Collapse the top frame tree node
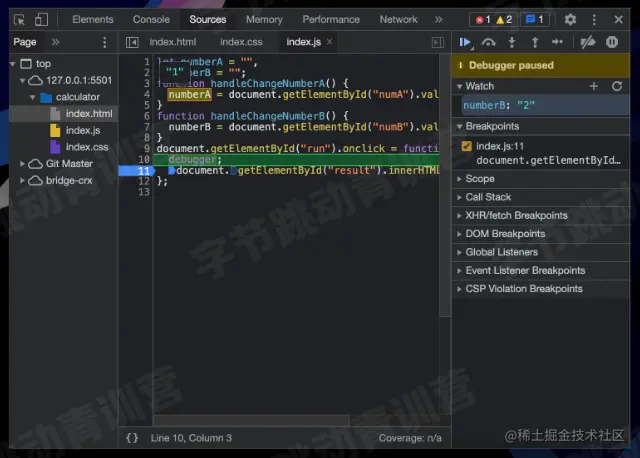The image size is (640, 458). (x=13, y=64)
